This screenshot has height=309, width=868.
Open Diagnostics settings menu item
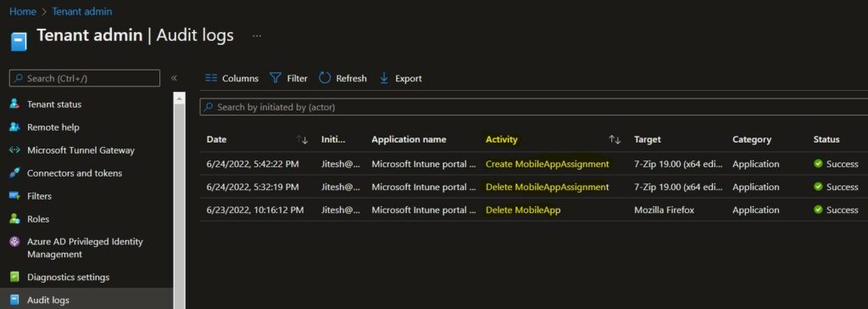click(x=68, y=277)
